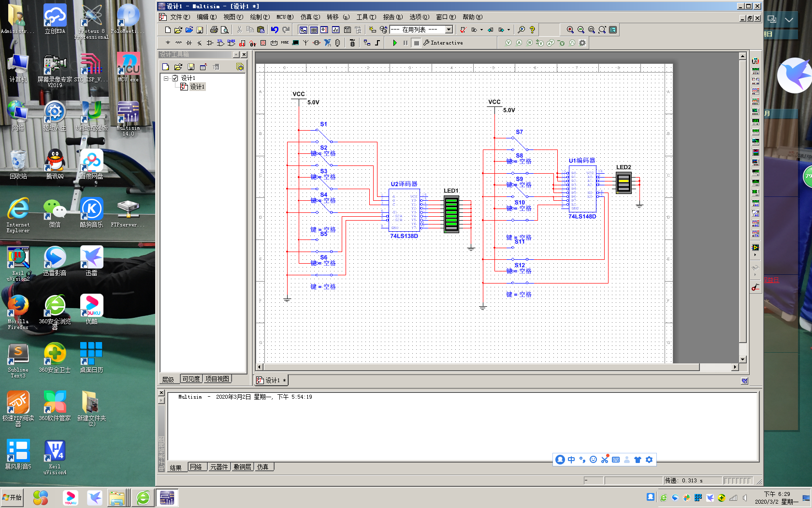Open the 元器件 spreadsheet tab
The width and height of the screenshot is (812, 508).
pos(219,467)
